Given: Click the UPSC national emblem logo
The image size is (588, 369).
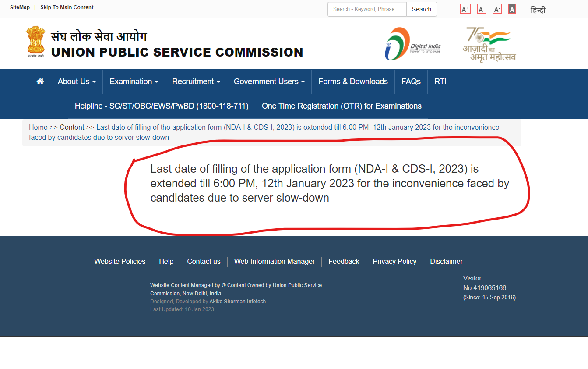Looking at the screenshot, I should pos(35,42).
